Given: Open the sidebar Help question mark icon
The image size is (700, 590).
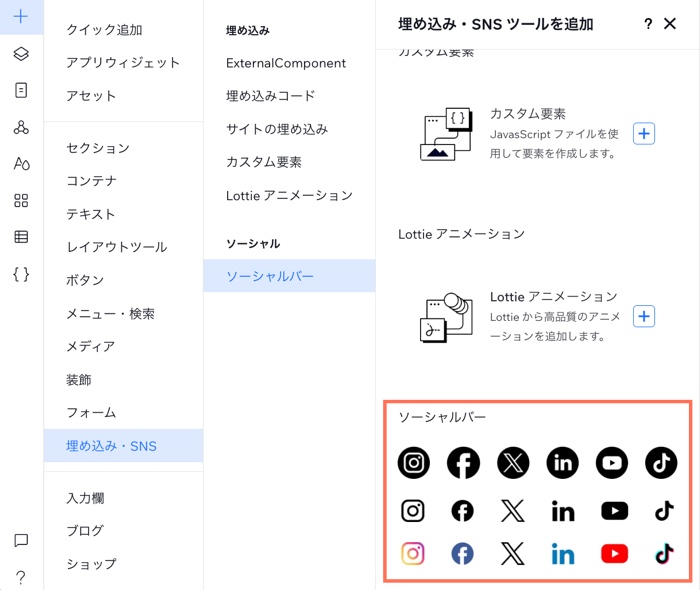Looking at the screenshot, I should [x=21, y=578].
